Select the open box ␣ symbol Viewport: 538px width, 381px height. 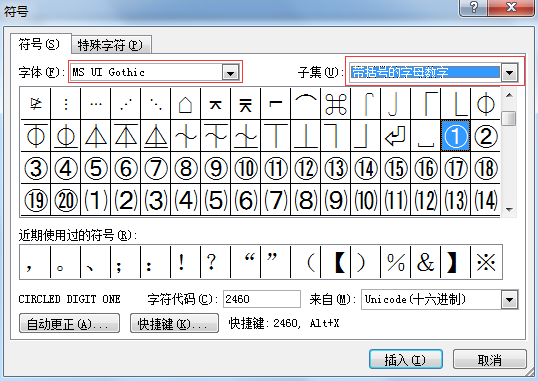click(x=425, y=136)
